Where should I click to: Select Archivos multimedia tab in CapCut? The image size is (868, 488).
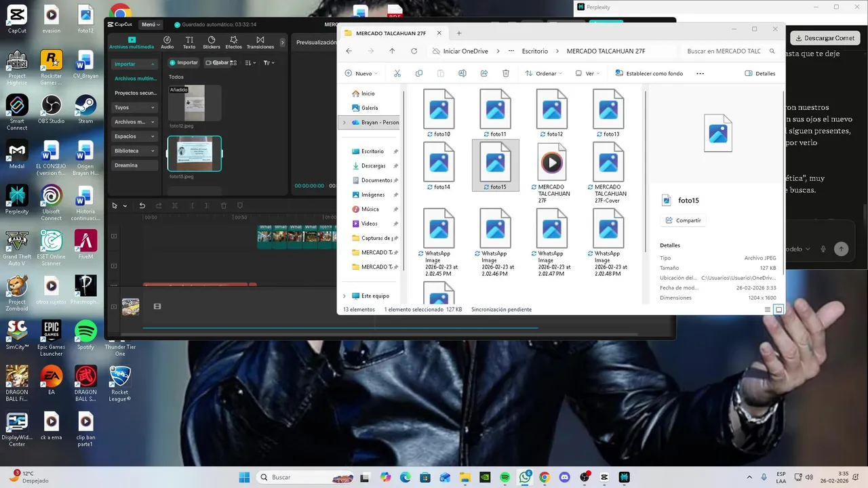132,43
